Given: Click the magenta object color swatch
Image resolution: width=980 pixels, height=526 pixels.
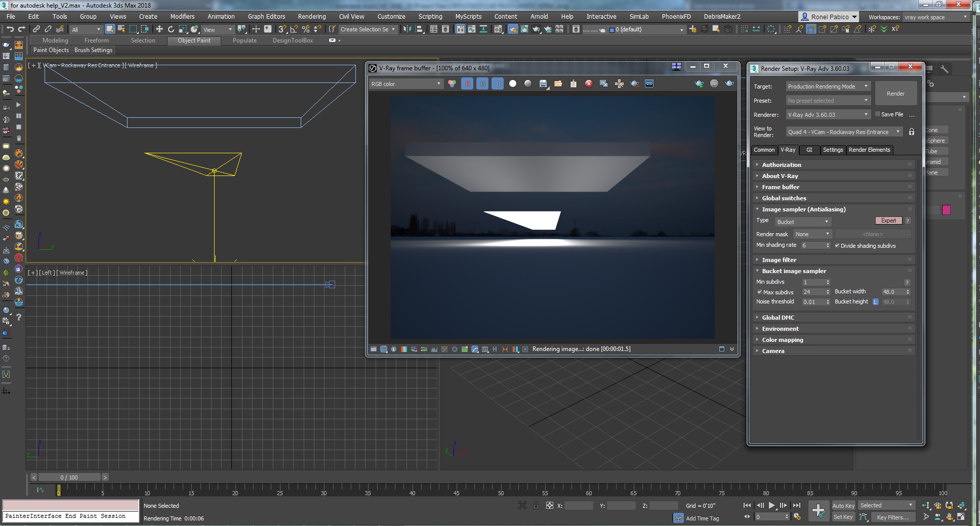Looking at the screenshot, I should point(946,210).
